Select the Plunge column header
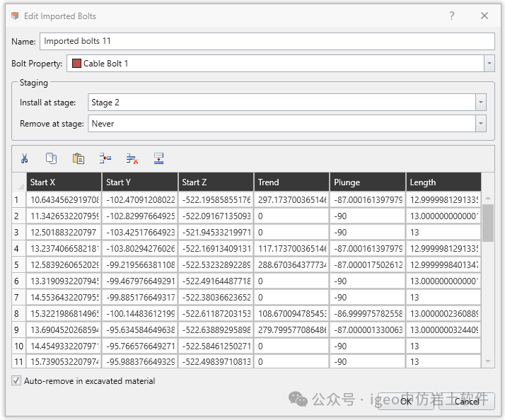Screen dimensions: 505x420 (368, 182)
